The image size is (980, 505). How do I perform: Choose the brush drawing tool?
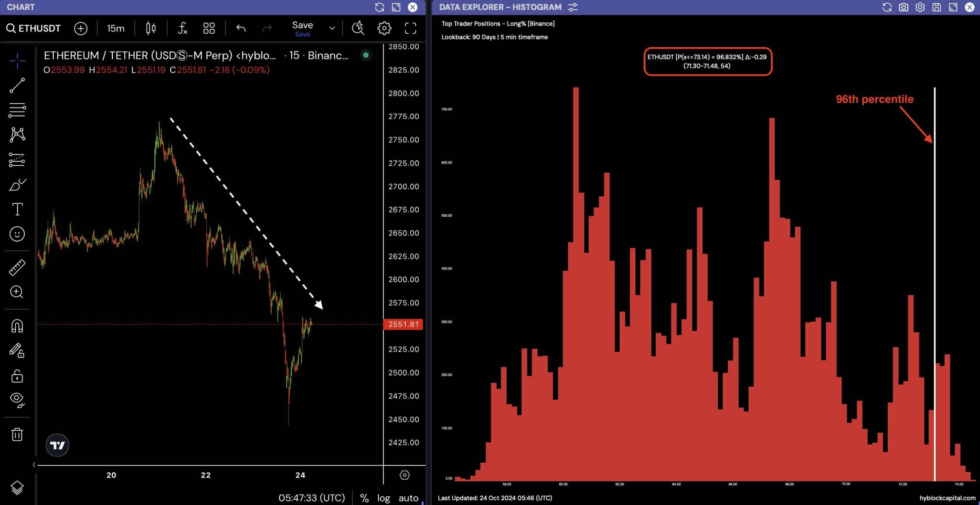tap(17, 185)
